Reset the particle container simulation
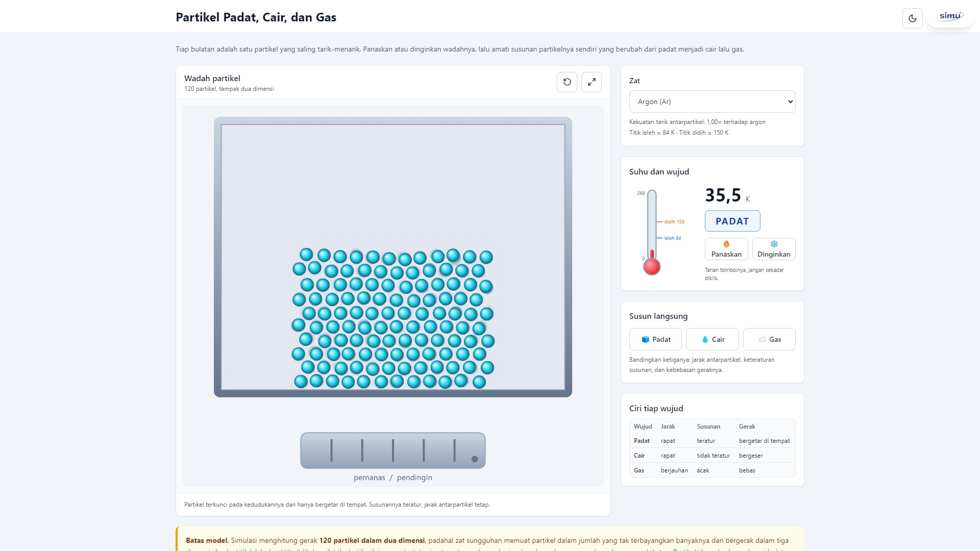Viewport: 980px width, 551px height. click(567, 82)
